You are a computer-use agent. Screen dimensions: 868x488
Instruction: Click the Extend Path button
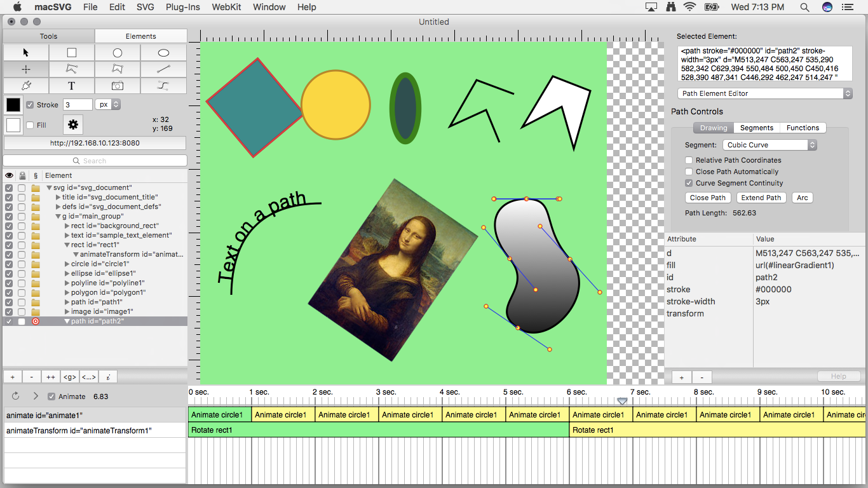[761, 198]
